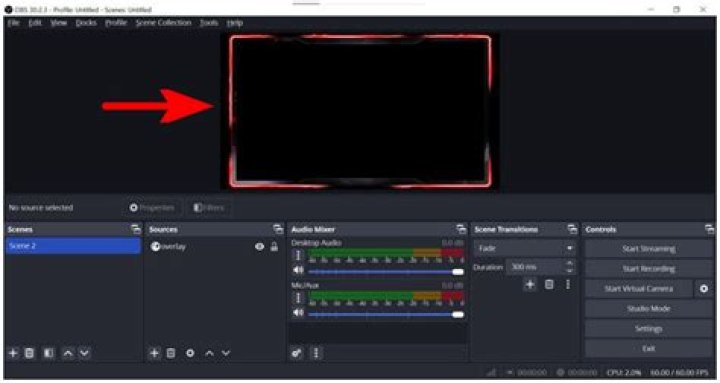Increase transition duration

[569, 263]
